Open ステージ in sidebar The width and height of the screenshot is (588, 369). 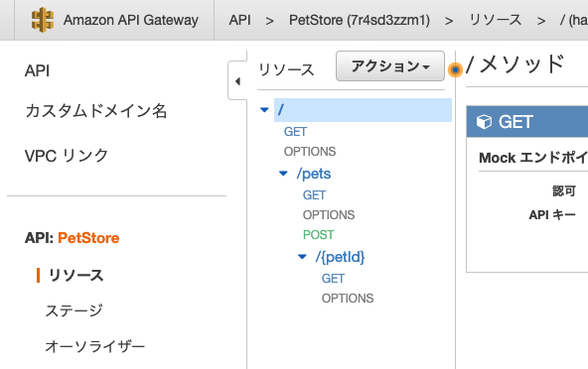coord(73,310)
